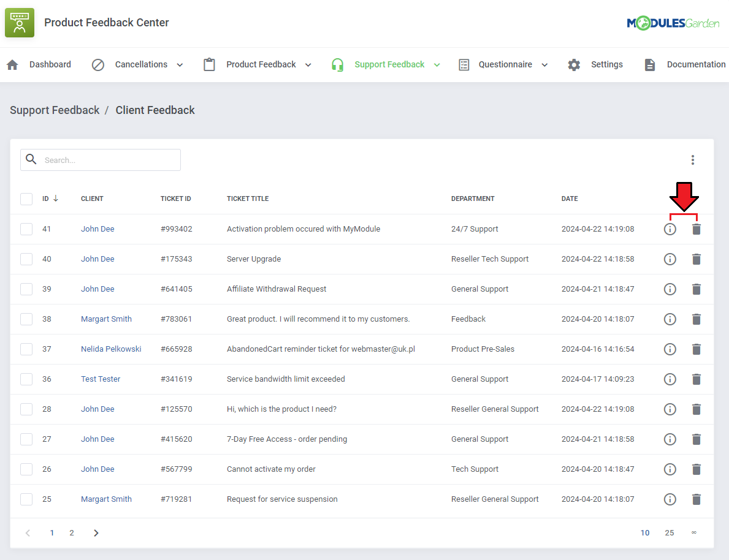This screenshot has height=560, width=729.
Task: Open Settings gear in navigation
Action: point(574,64)
